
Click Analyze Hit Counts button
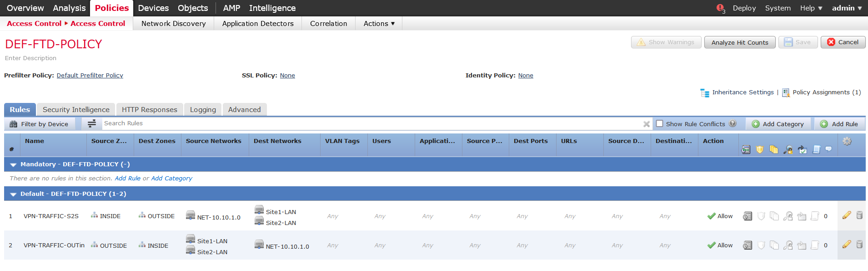pos(739,42)
